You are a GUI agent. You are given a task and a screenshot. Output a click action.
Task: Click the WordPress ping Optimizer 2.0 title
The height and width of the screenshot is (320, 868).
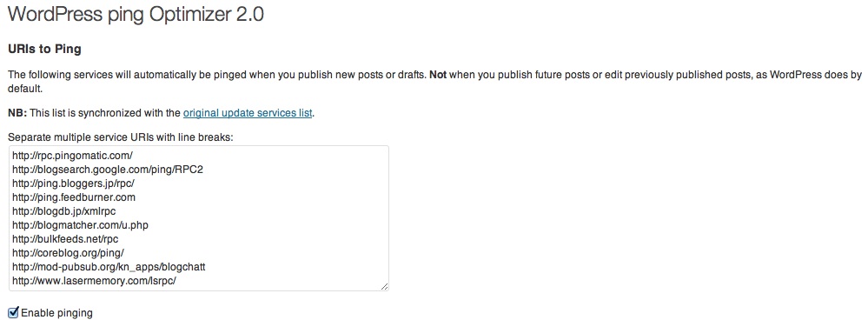(x=136, y=15)
